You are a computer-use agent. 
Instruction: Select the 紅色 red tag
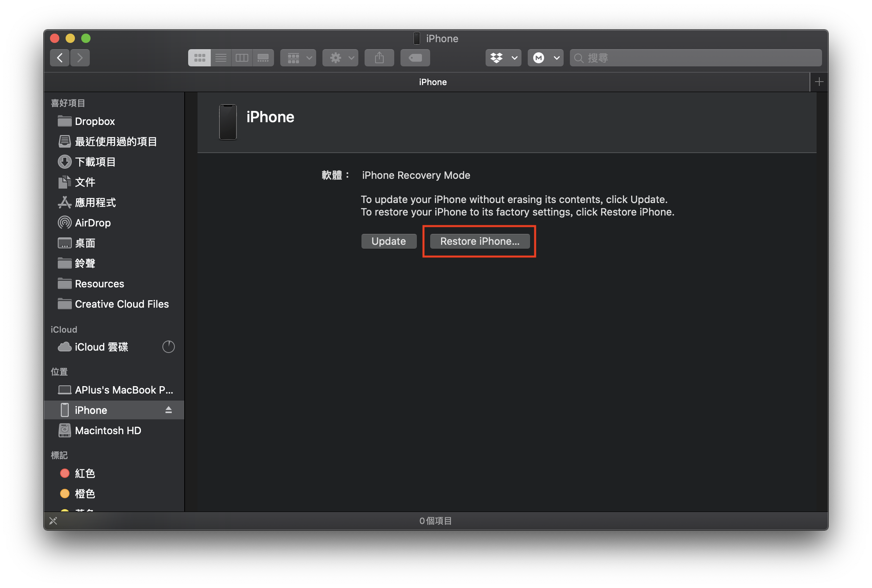[x=114, y=474]
